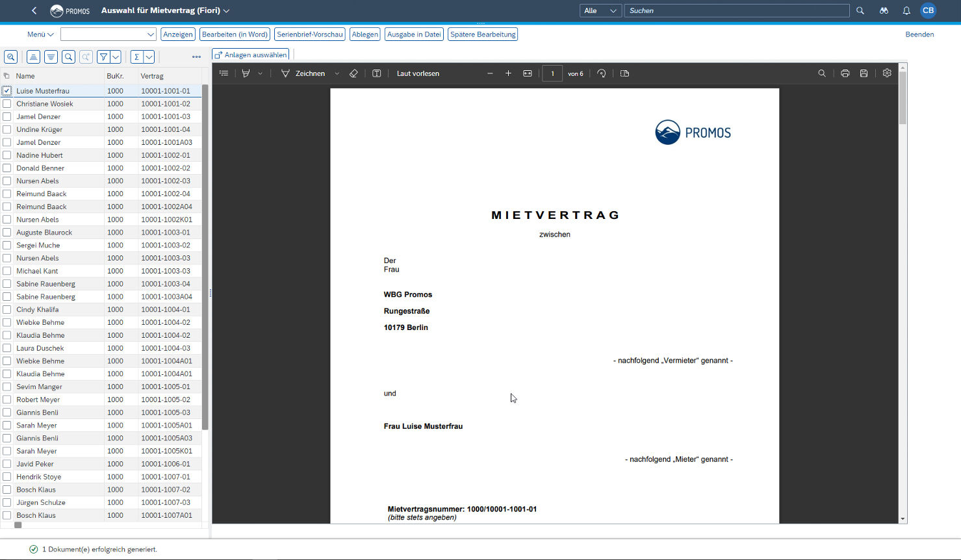
Task: Zoom in the PDF with plus icon
Action: [x=508, y=73]
